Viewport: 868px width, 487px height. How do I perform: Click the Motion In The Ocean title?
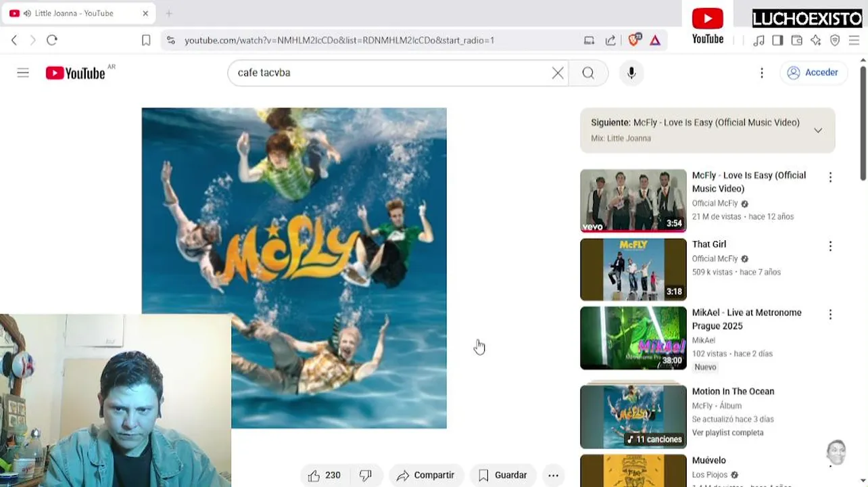(733, 391)
